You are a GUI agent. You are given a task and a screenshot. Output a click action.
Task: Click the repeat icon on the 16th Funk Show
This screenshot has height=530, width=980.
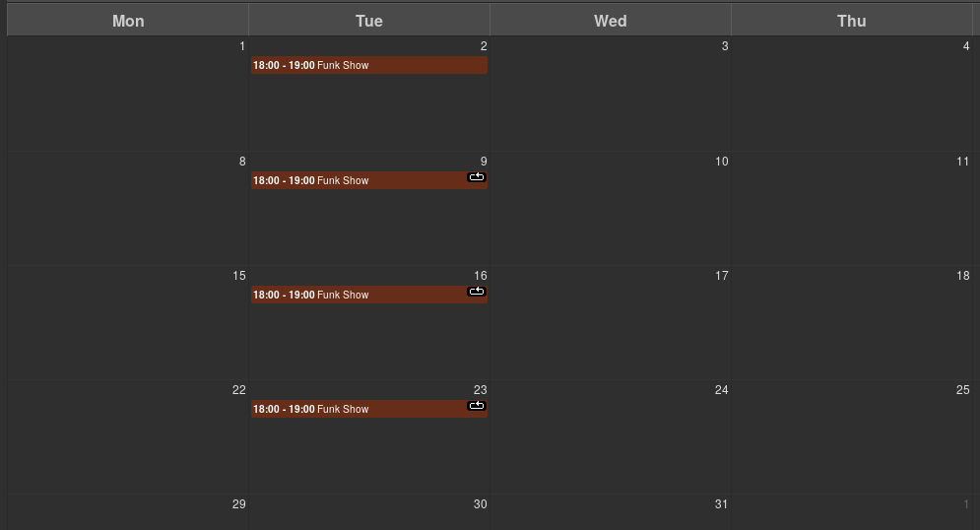[477, 292]
